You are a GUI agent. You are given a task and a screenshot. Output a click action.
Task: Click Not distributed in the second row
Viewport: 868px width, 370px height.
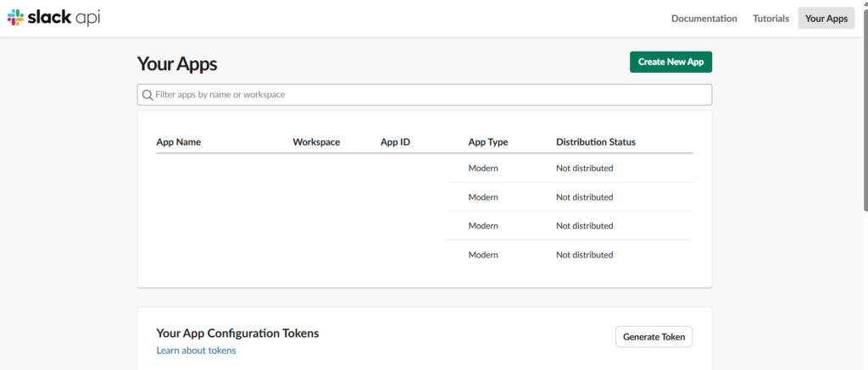pos(584,197)
